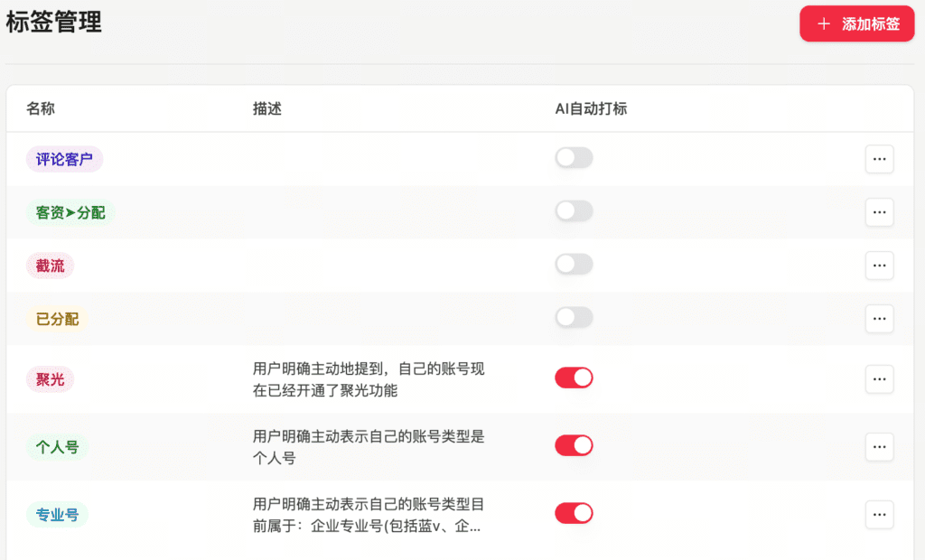Image resolution: width=925 pixels, height=560 pixels.
Task: Open the ellipsis menu for 聚光 tag
Action: click(x=879, y=379)
